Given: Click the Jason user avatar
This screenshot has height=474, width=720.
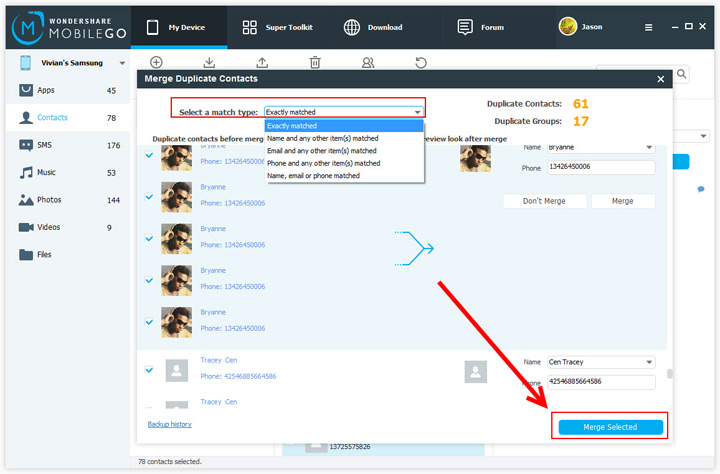Looking at the screenshot, I should (x=568, y=27).
